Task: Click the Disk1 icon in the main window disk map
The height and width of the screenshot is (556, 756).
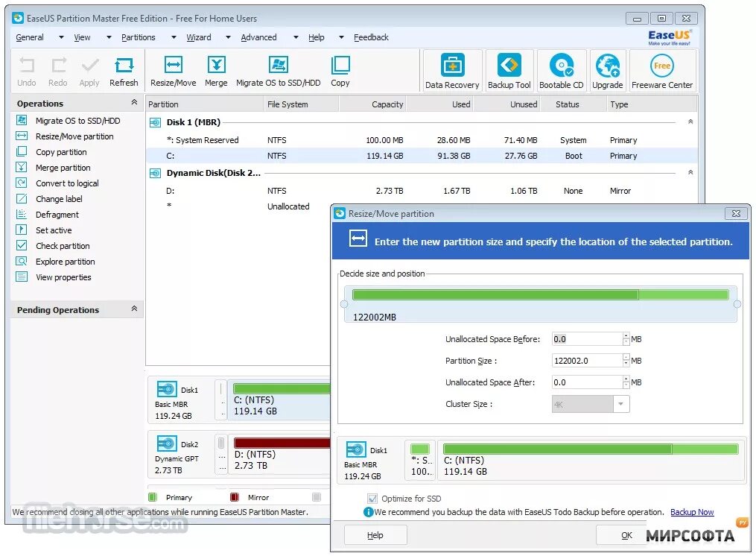Action: 166,389
